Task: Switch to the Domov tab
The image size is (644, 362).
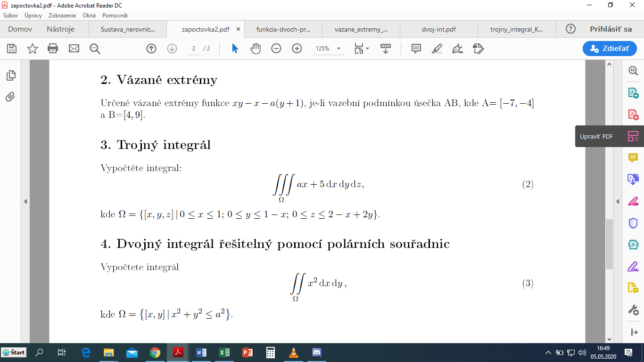Action: click(x=20, y=29)
